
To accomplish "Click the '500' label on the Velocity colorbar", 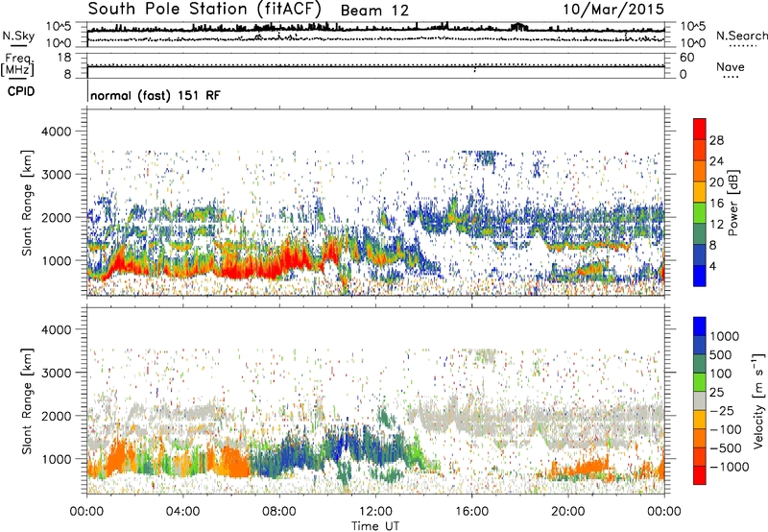I will (723, 355).
